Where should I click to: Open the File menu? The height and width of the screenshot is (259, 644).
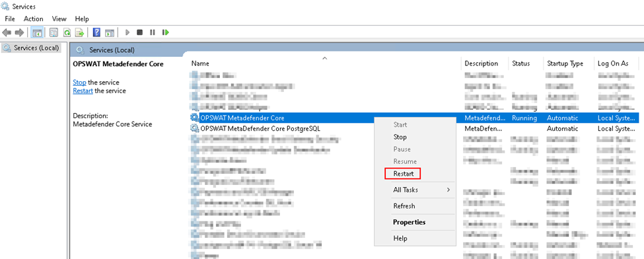[10, 19]
